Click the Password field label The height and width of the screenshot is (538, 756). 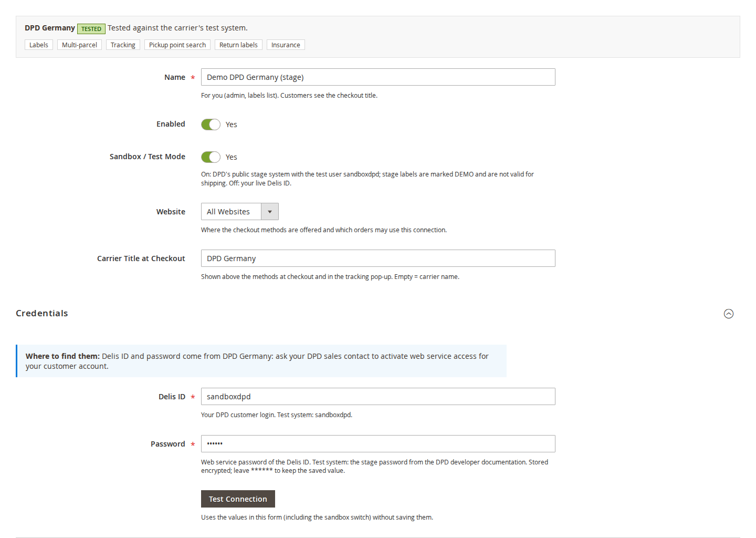tap(168, 444)
